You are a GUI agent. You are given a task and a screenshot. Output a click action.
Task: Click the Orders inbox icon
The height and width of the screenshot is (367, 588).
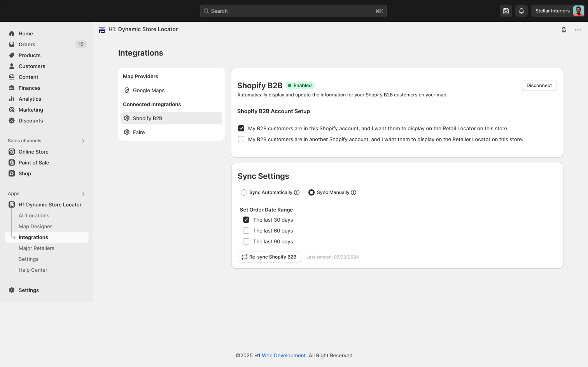point(12,44)
